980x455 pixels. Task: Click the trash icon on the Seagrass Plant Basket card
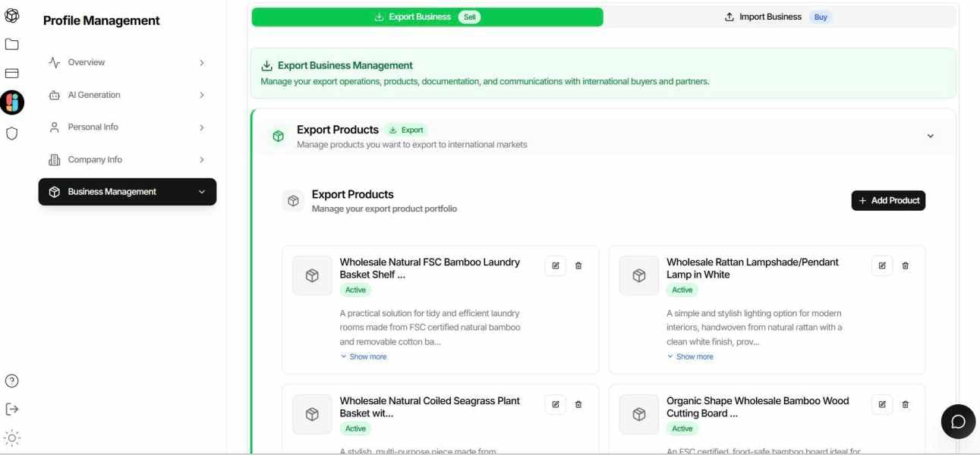(578, 404)
